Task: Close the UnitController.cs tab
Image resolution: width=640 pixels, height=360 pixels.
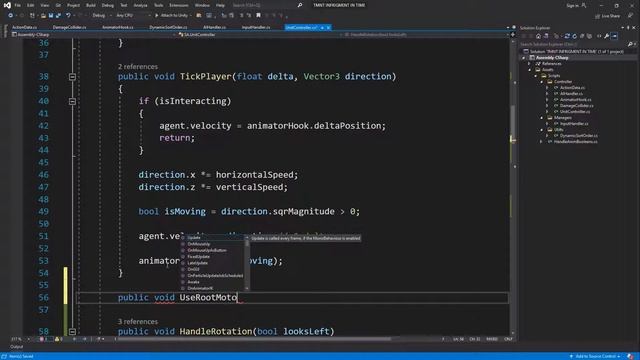Action: tap(328, 27)
